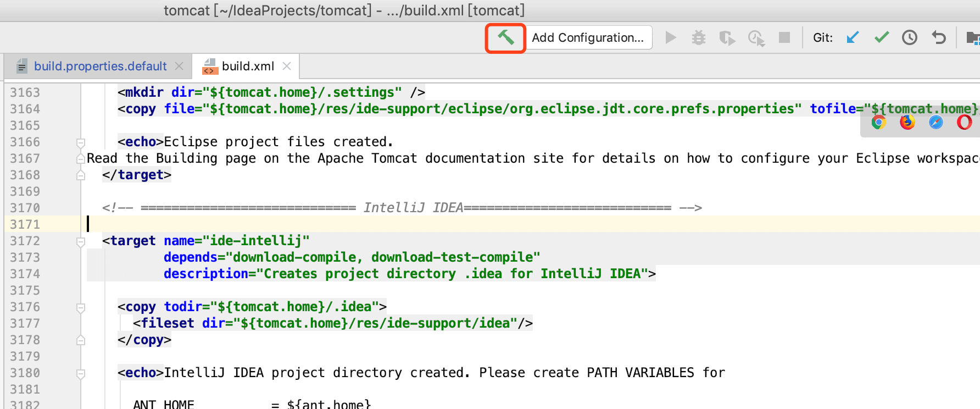
Task: Click the Profiler run icon
Action: 756,38
